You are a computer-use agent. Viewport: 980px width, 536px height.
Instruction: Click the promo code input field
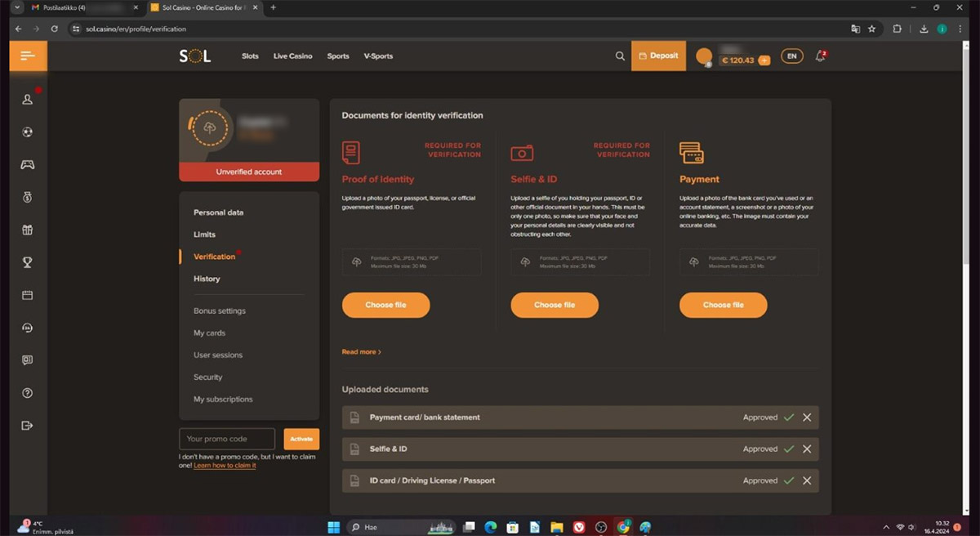coord(227,439)
